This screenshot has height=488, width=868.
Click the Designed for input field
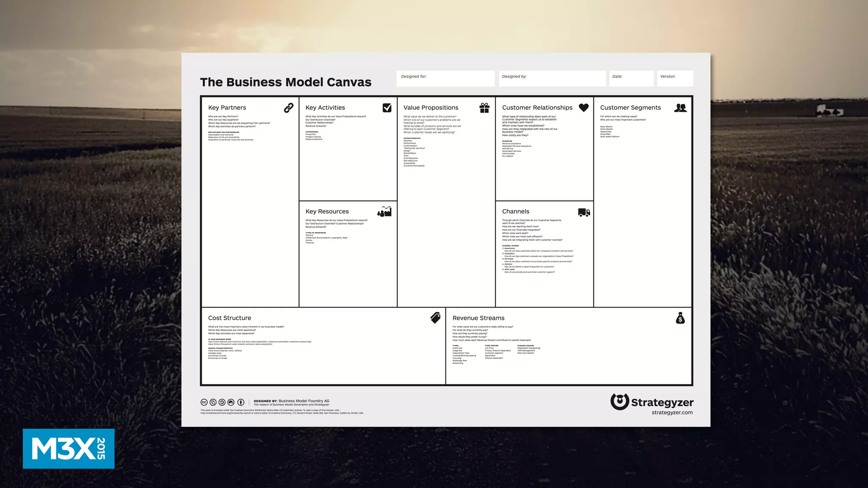coord(445,78)
